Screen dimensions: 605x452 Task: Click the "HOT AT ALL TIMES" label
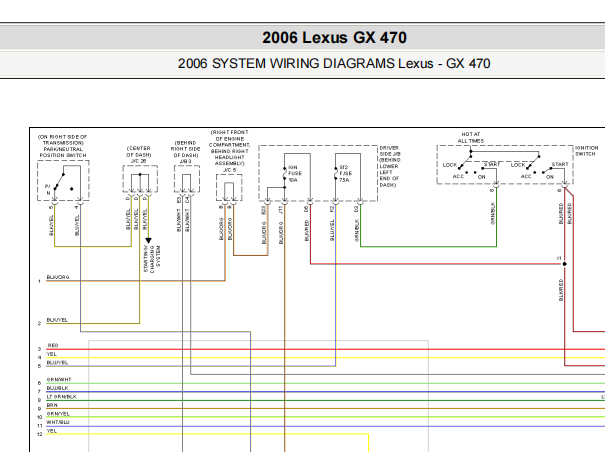[x=471, y=138]
